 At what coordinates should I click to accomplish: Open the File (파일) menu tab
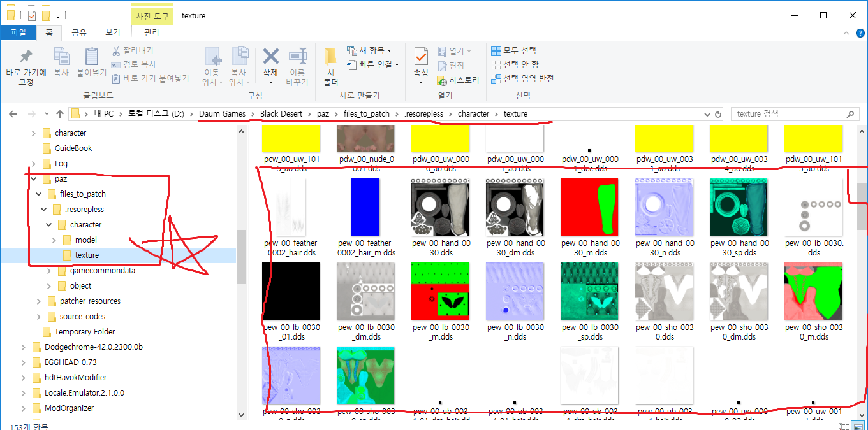pyautogui.click(x=18, y=32)
